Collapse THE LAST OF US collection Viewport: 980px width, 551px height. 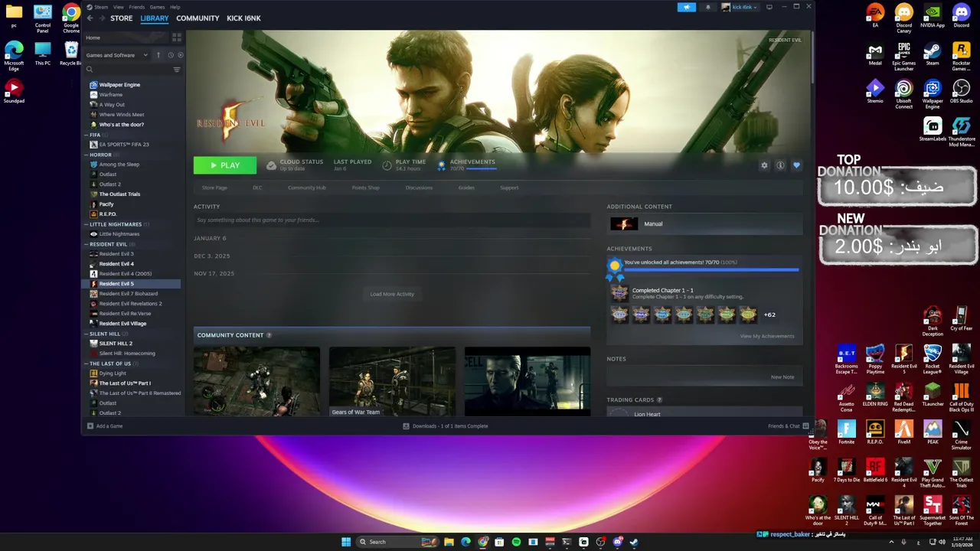(x=87, y=364)
